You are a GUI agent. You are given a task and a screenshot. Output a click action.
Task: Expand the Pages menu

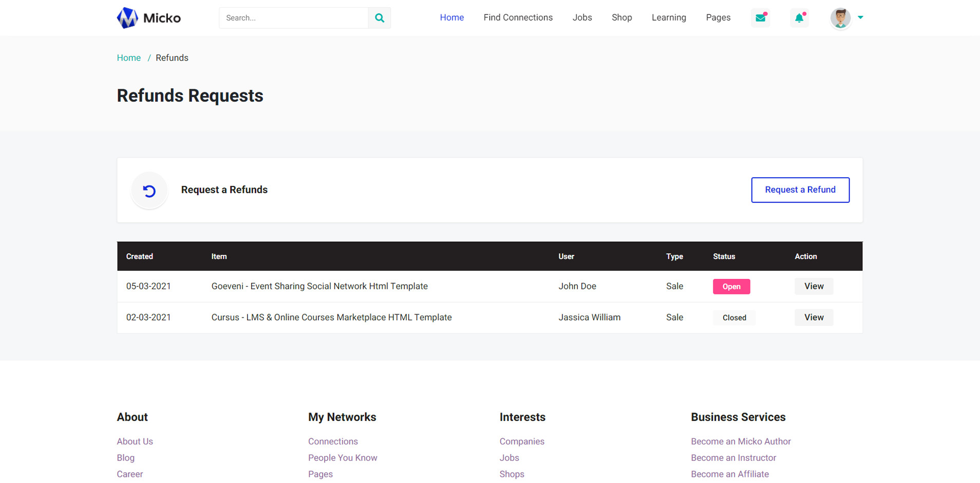pyautogui.click(x=718, y=17)
